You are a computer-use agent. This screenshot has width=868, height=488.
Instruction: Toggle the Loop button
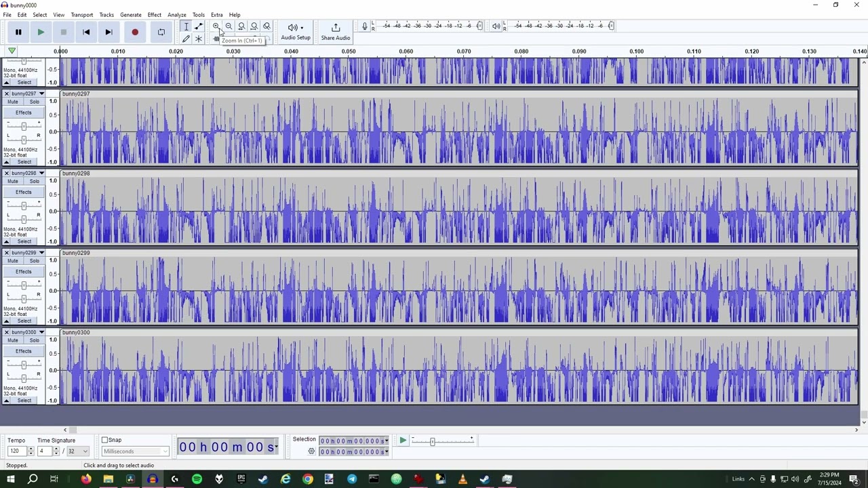(x=161, y=32)
